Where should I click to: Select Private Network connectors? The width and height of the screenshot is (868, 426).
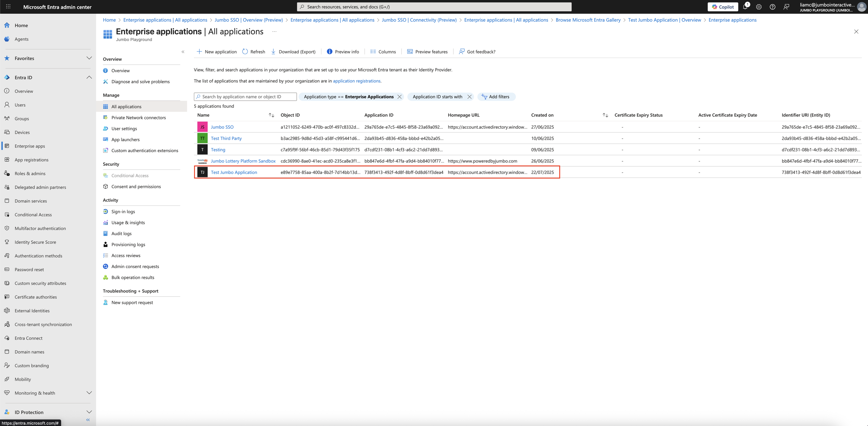click(x=138, y=118)
